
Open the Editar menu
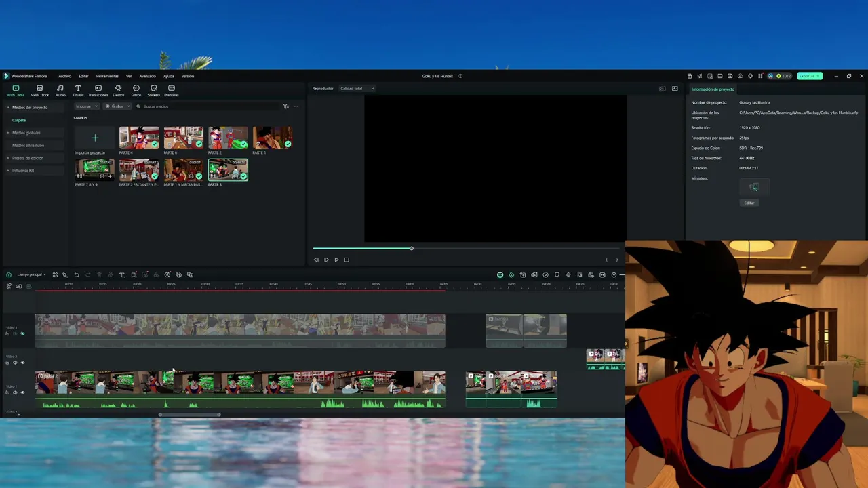pos(83,76)
